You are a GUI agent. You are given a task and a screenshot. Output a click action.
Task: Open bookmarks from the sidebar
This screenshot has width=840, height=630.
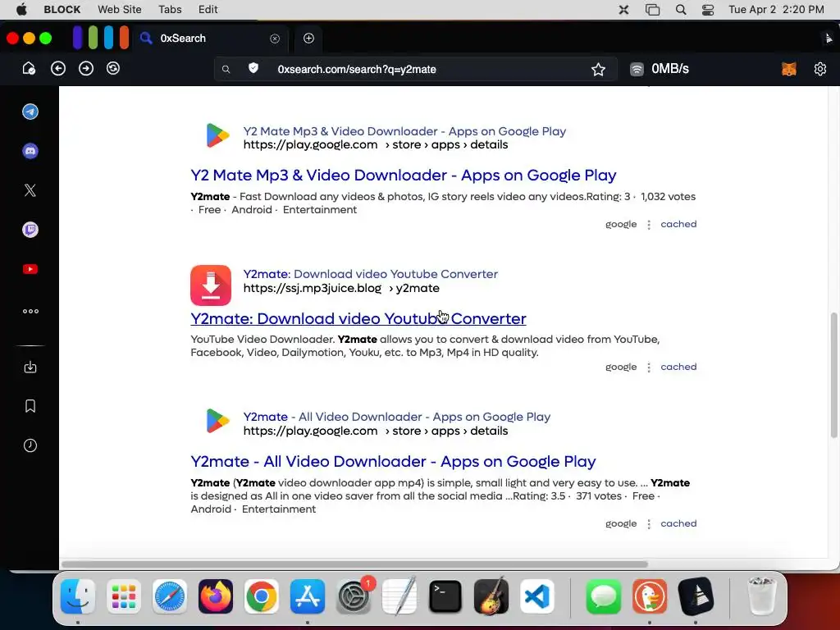(30, 406)
